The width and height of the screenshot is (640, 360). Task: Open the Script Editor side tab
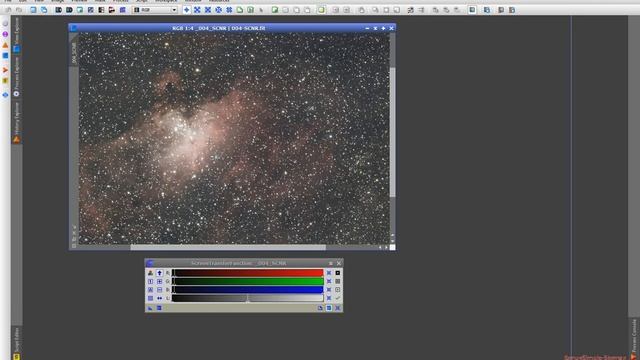[17, 343]
